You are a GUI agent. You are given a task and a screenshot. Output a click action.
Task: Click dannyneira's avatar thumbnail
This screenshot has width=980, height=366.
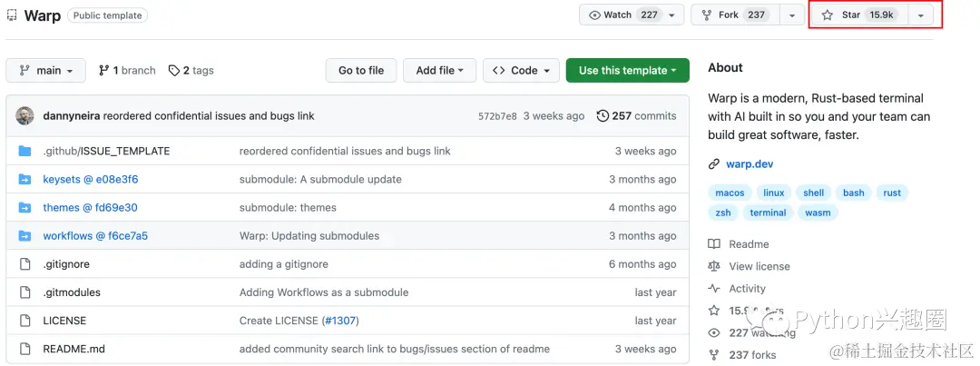tap(25, 115)
